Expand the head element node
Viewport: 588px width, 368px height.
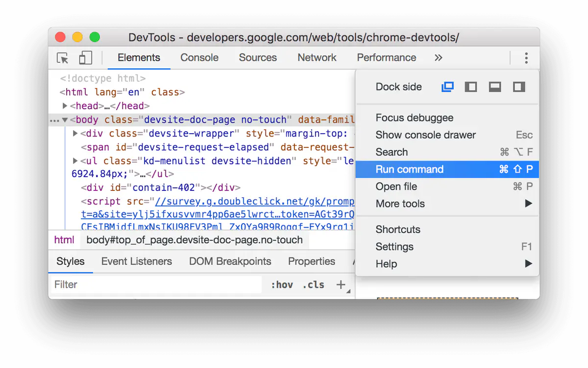[65, 106]
